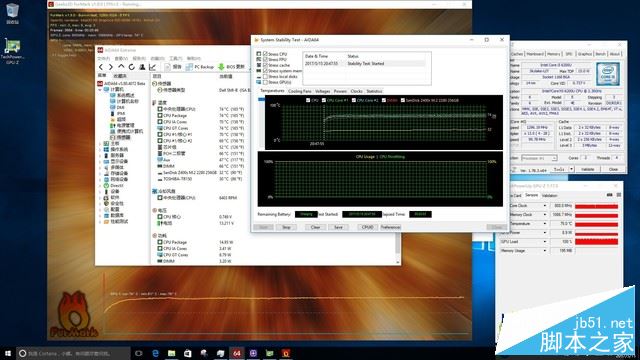Open Recycle Bin on the desktop

pyautogui.click(x=12, y=13)
